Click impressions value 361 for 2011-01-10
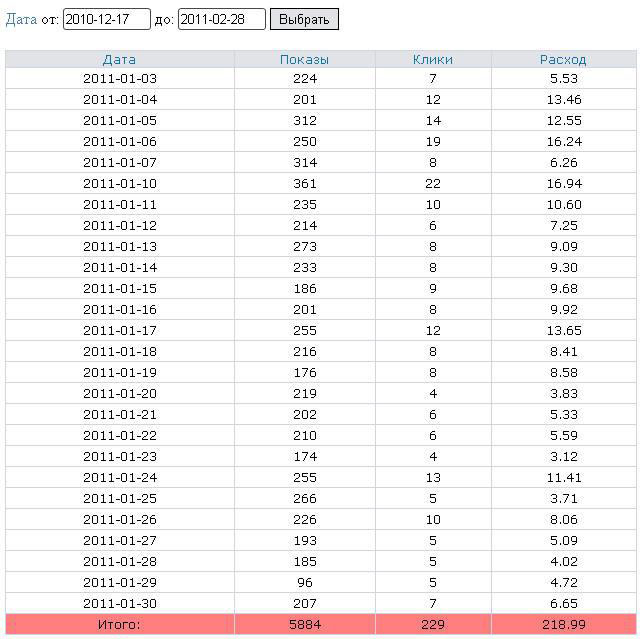643x639 pixels. click(x=305, y=184)
